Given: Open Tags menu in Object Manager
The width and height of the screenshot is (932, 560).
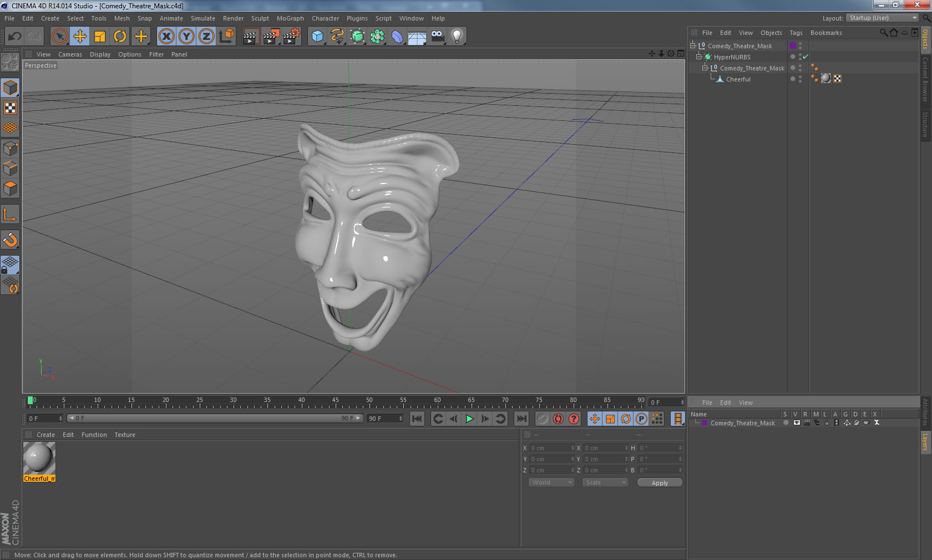Looking at the screenshot, I should pos(796,33).
